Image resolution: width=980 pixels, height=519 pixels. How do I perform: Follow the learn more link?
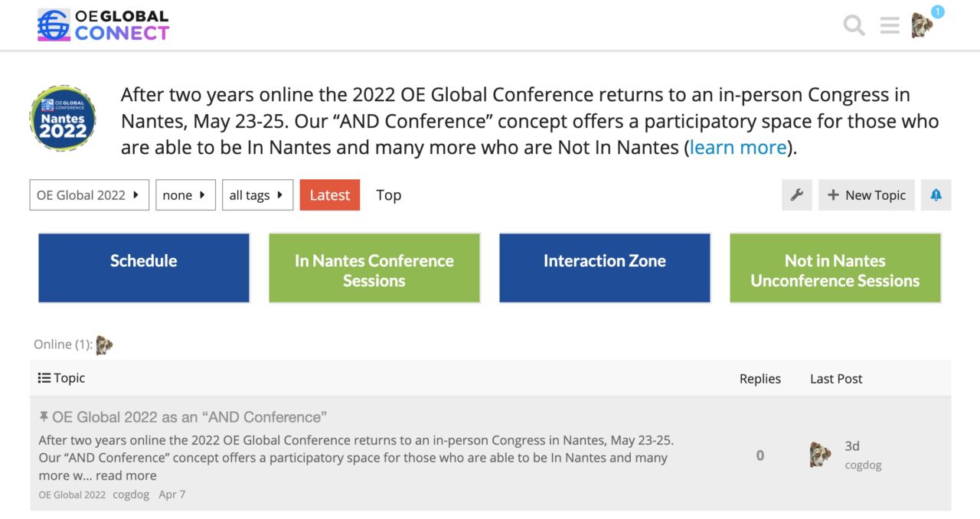click(x=738, y=147)
